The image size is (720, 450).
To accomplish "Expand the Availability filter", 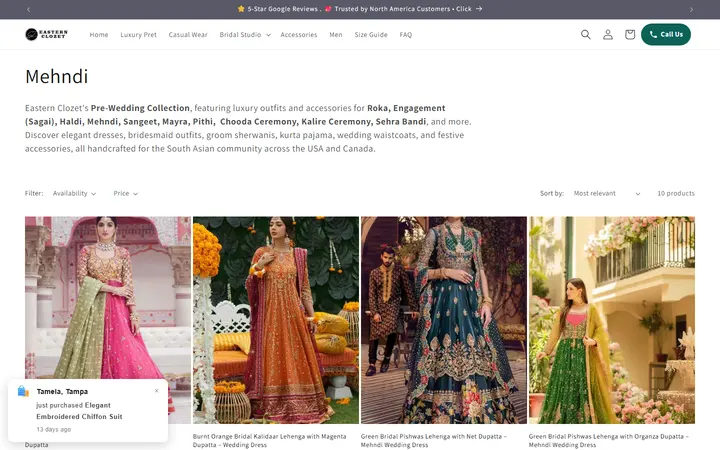I will (74, 193).
